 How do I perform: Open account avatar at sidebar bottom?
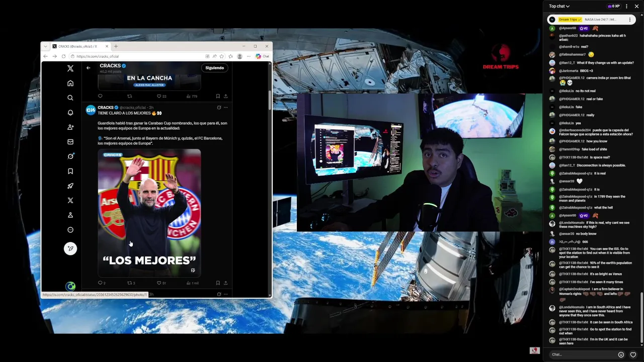tap(70, 286)
